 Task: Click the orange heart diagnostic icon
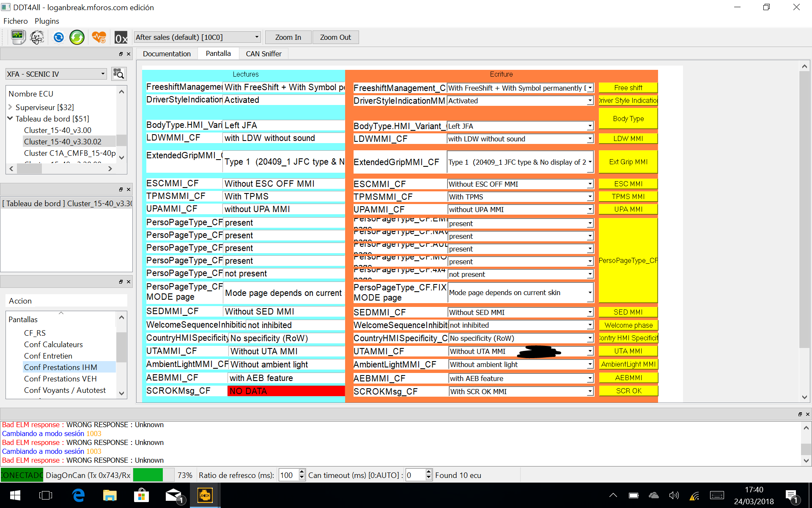click(99, 37)
